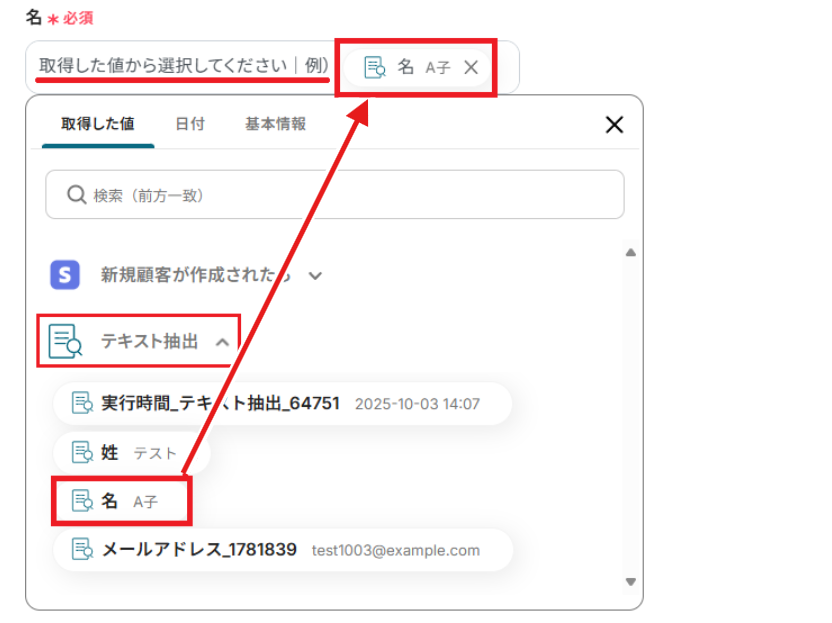Screen dimensions: 832x623
Task: Select the 名 A子 value in list
Action: pos(122,501)
